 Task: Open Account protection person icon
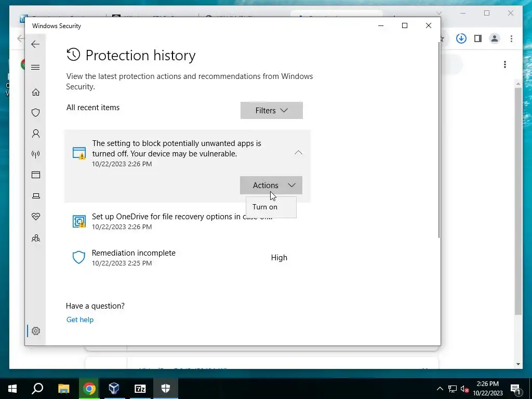point(36,134)
